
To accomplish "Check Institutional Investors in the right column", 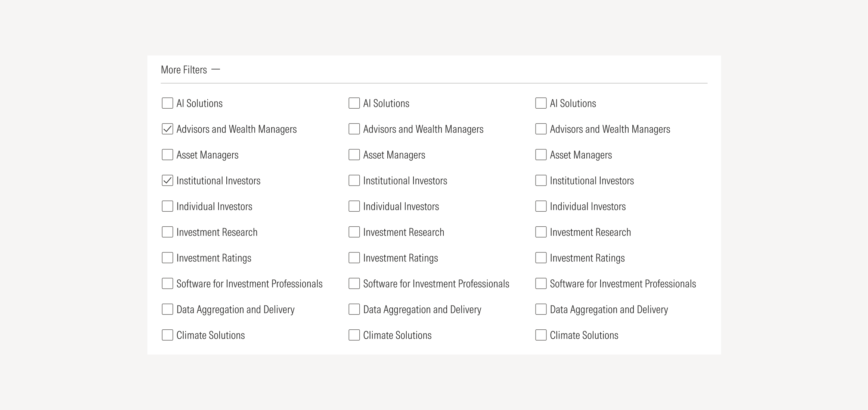I will (541, 180).
